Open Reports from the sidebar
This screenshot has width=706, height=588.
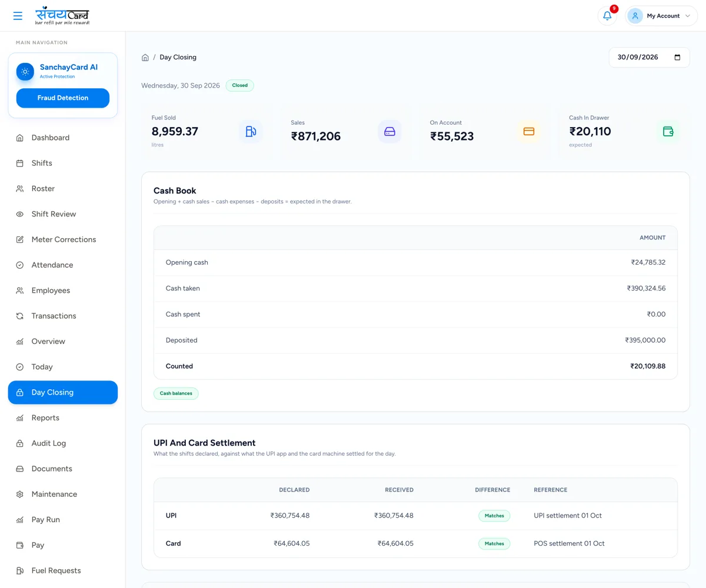(63, 418)
